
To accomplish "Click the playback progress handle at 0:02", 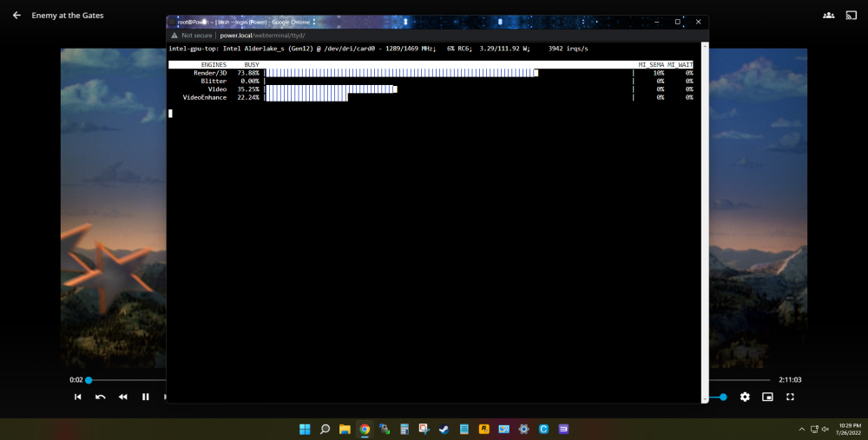I will [89, 380].
